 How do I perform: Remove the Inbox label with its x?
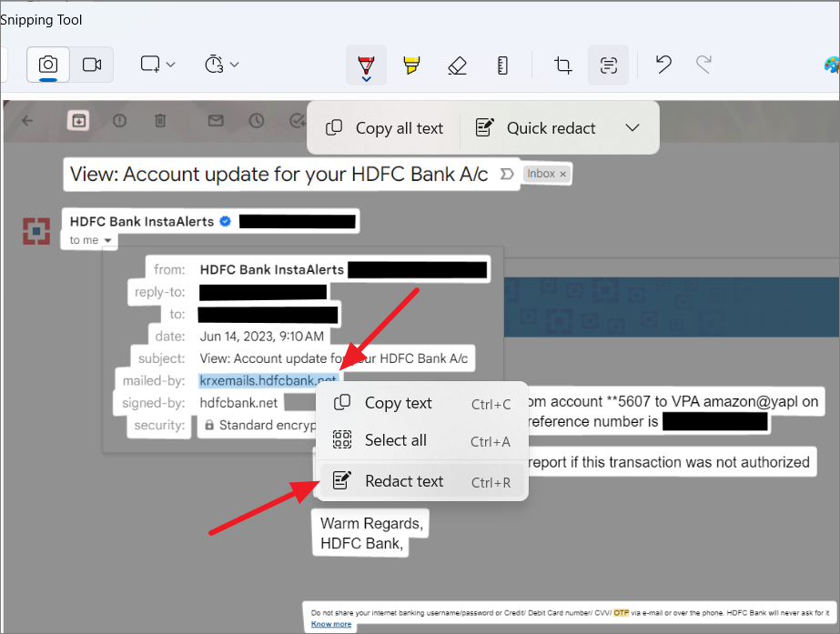point(563,174)
